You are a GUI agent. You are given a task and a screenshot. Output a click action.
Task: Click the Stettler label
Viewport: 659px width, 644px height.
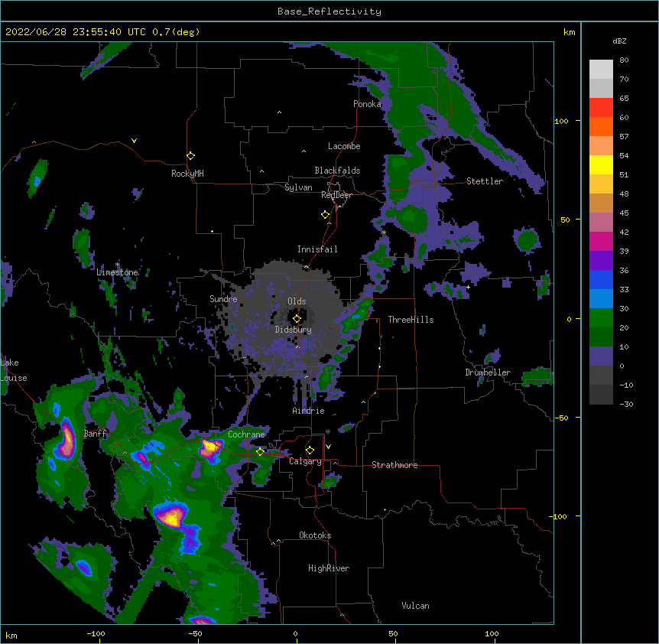485,181
